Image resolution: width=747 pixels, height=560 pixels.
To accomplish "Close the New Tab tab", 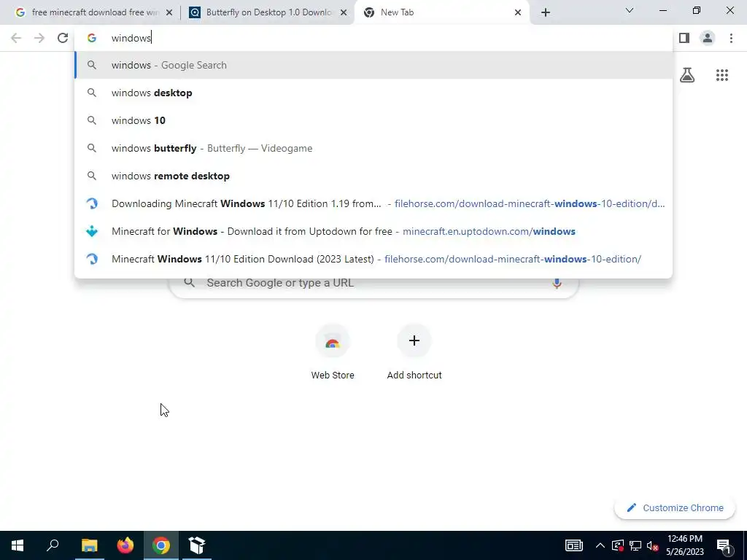I will click(x=518, y=12).
